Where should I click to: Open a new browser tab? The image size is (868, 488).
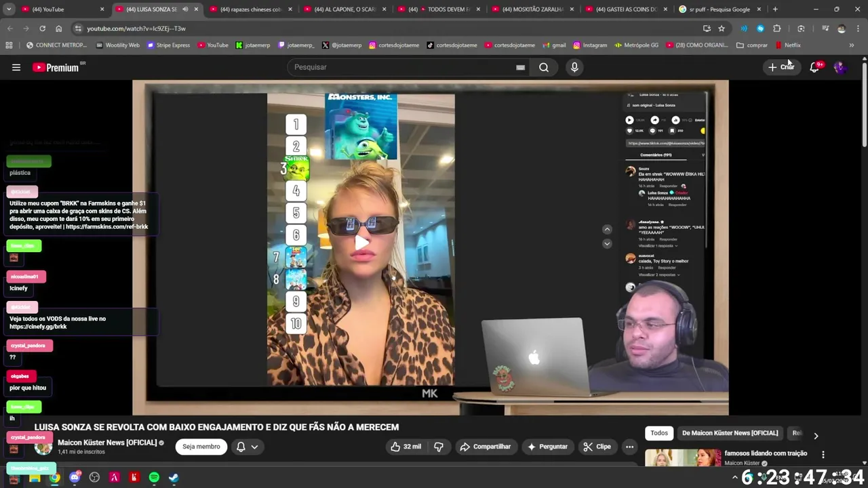775,9
